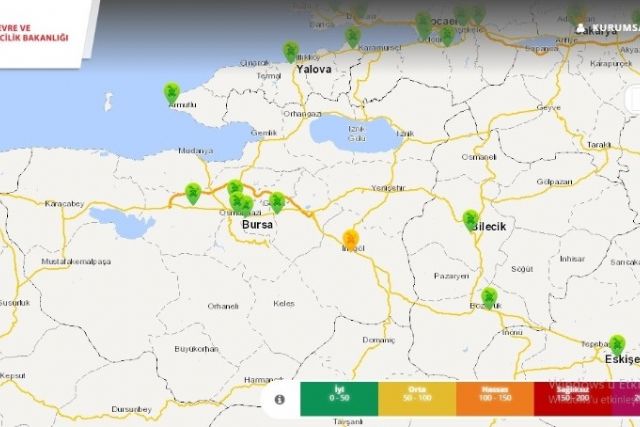Click the Dursunbey town label
Screen dimensions: 640x427
tap(131, 409)
